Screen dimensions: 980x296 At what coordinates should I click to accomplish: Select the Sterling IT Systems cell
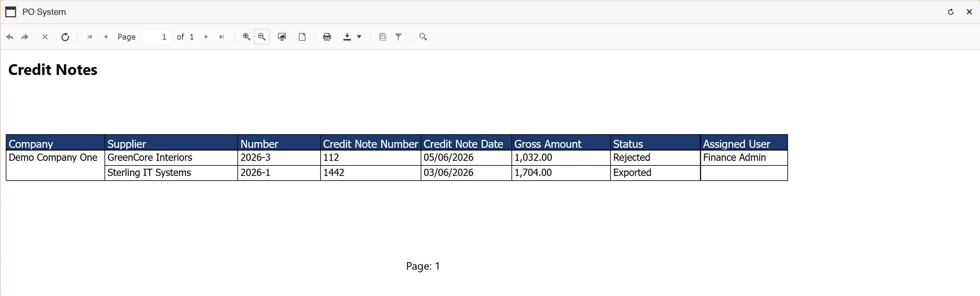171,173
